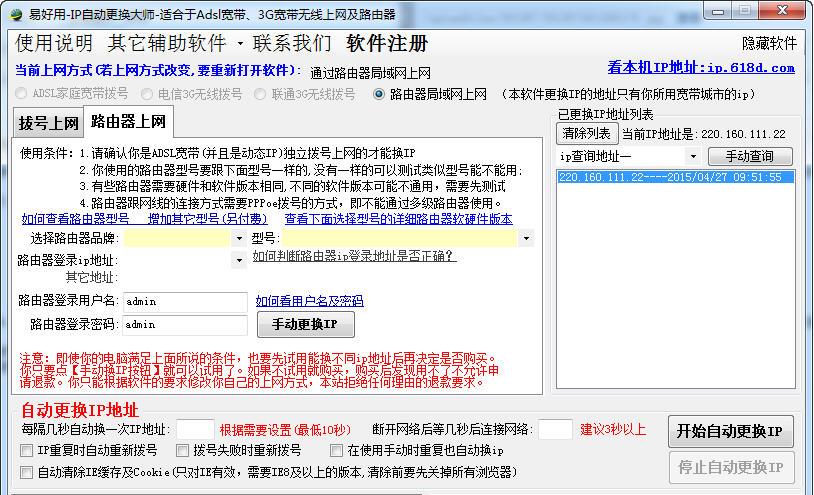Click the 路由器登录密码 input field
Viewport: 814px width, 495px height.
point(185,325)
